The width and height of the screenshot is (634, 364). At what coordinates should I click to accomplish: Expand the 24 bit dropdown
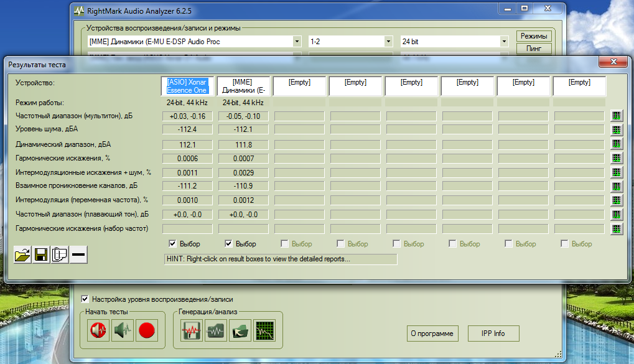point(504,41)
